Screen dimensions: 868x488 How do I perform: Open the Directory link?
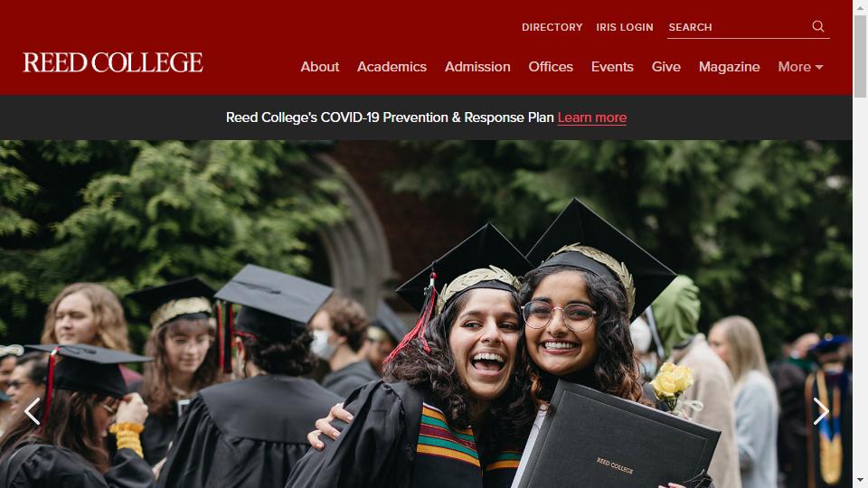(x=552, y=27)
